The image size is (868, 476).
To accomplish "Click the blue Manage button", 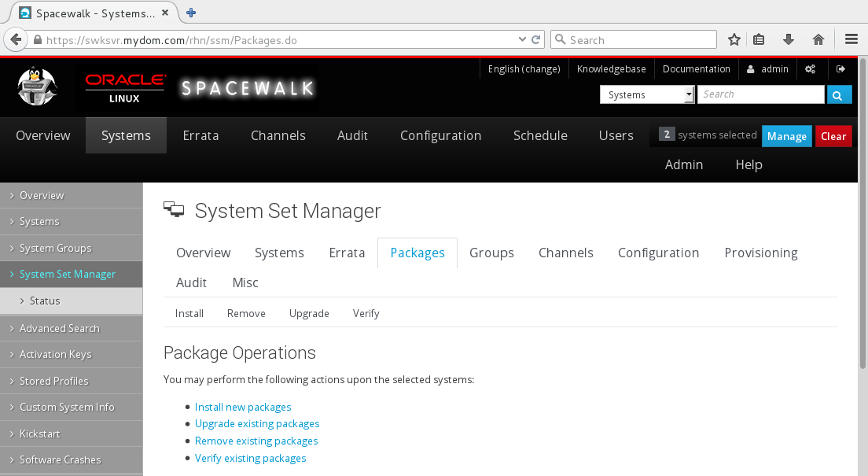I will [786, 136].
